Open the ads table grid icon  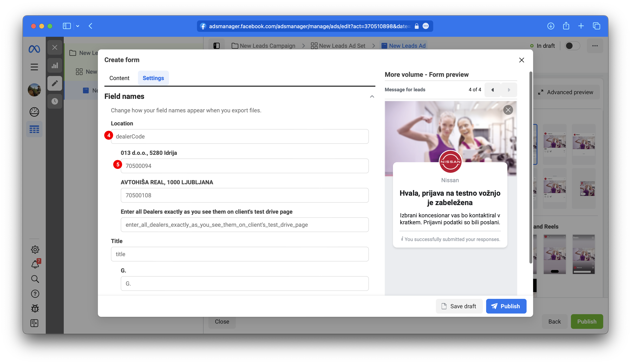(34, 129)
